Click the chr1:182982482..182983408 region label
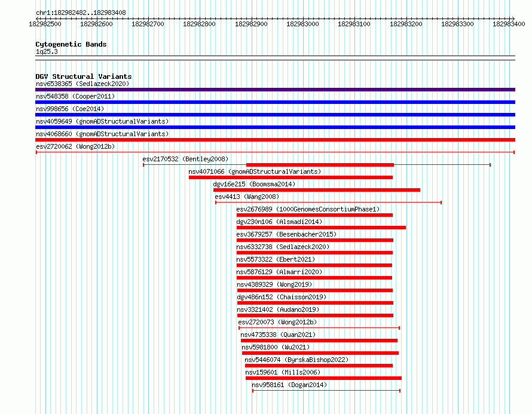532x414 pixels. click(x=81, y=13)
